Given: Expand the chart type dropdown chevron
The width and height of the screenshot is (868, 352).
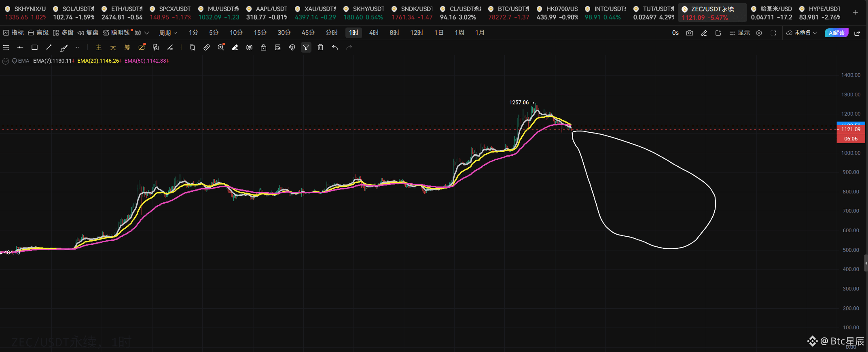Looking at the screenshot, I should coord(146,33).
